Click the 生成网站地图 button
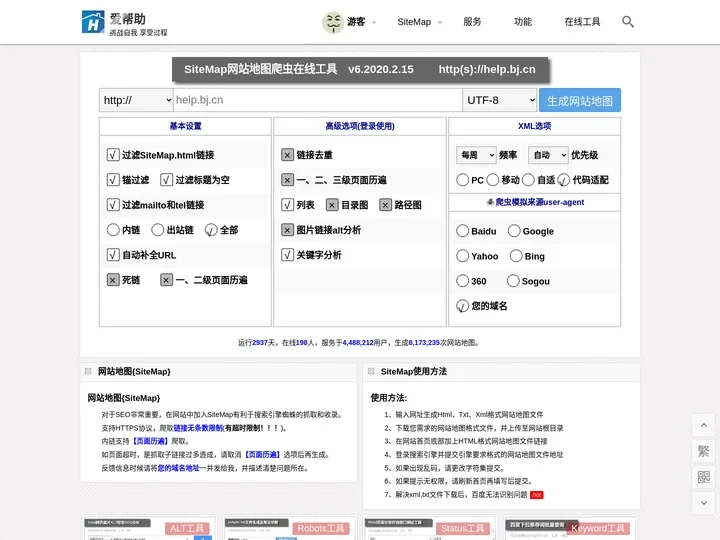720x540 pixels. (x=580, y=100)
